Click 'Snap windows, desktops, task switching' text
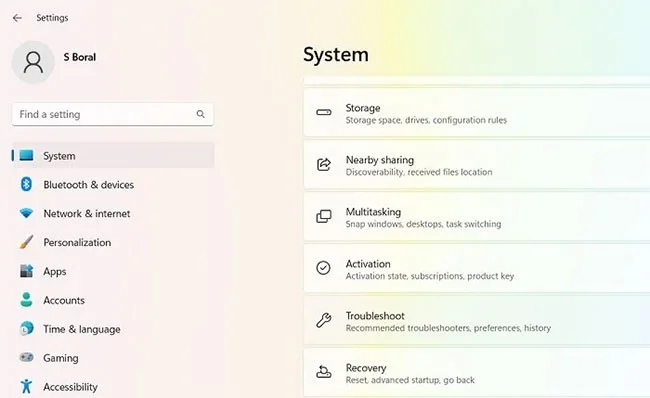This screenshot has height=398, width=650. 423,224
